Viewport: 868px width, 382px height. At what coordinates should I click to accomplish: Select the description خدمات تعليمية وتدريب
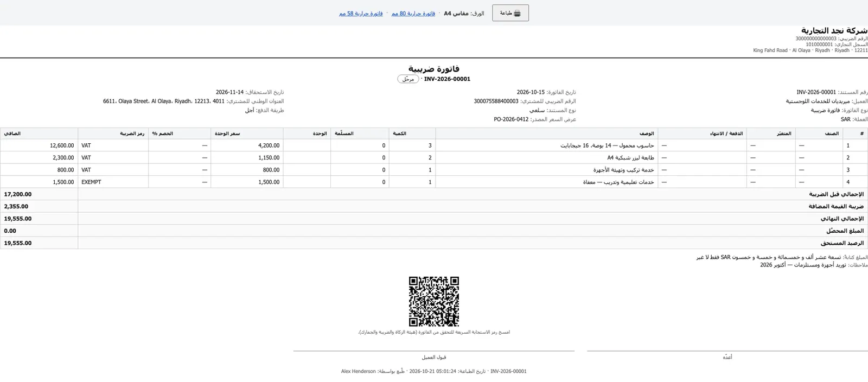pyautogui.click(x=618, y=182)
